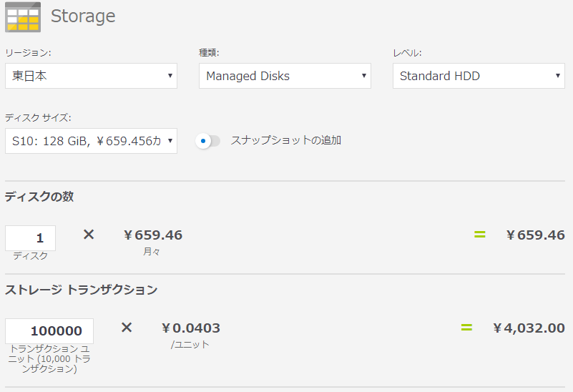This screenshot has width=573, height=392.
Task: Open the リージョン dropdown showing 東日本
Action: click(91, 76)
